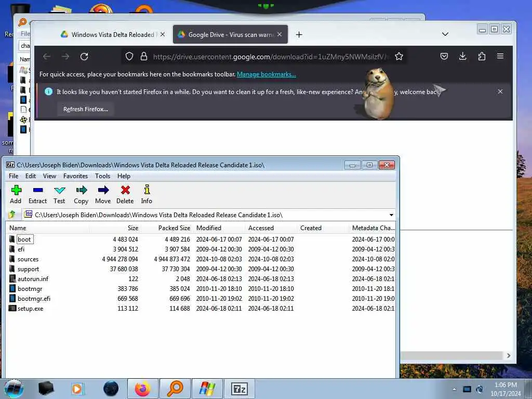Image resolution: width=532 pixels, height=399 pixels.
Task: Show hidden system tray icons
Action: (x=454, y=389)
